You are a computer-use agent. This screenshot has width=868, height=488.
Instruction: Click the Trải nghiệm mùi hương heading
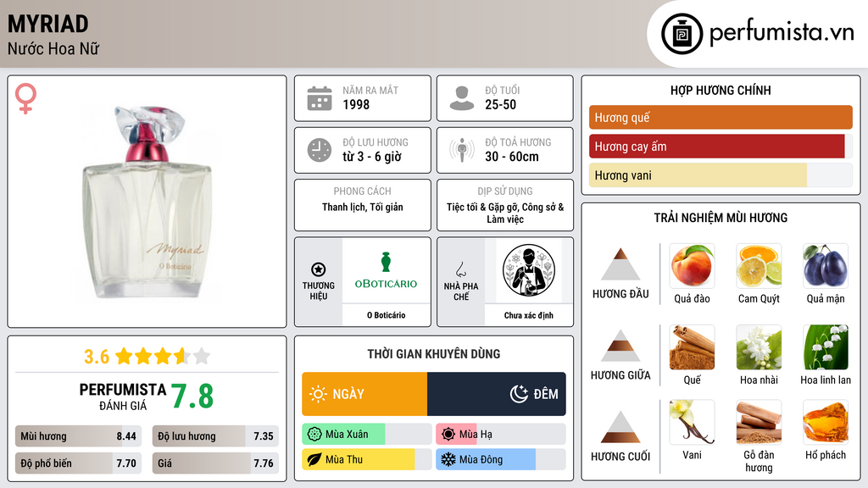(721, 218)
